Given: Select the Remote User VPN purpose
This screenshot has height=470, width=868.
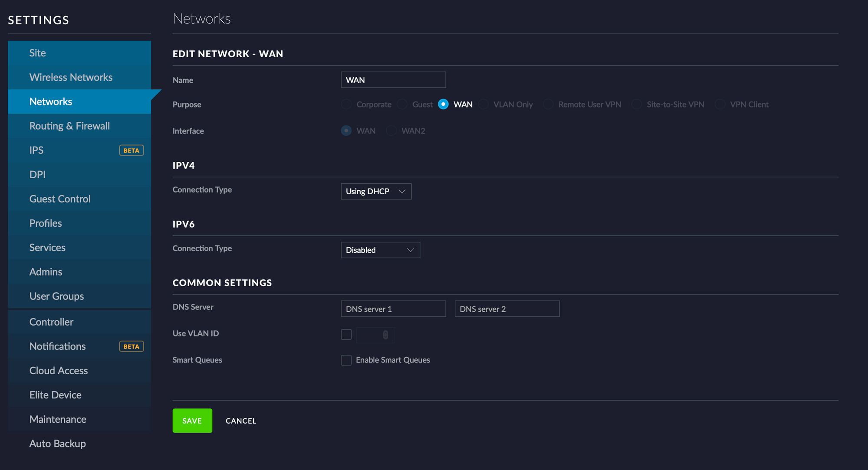Looking at the screenshot, I should pos(548,104).
